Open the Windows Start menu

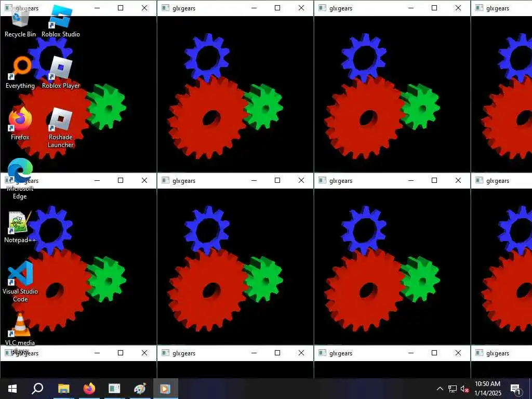[12, 389]
